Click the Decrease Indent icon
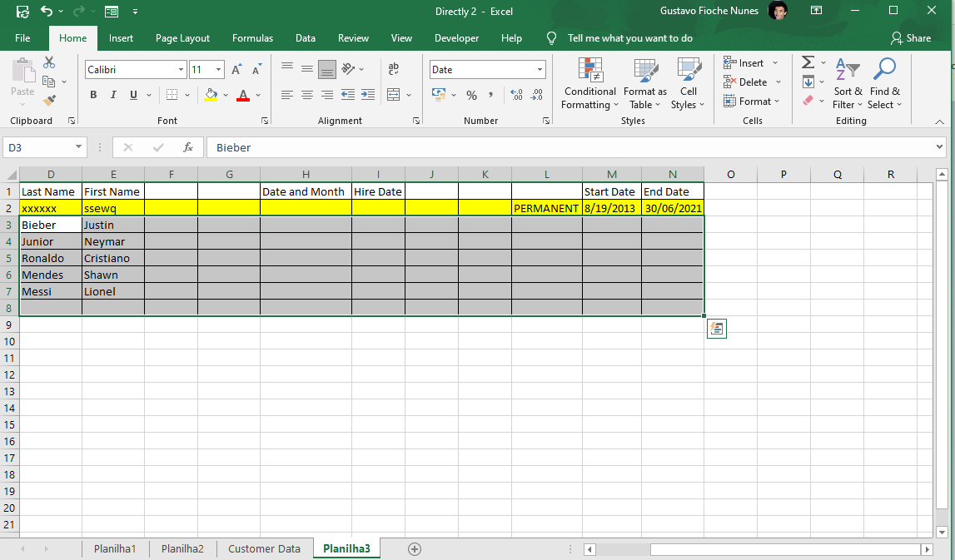Image resolution: width=955 pixels, height=560 pixels. [x=348, y=94]
